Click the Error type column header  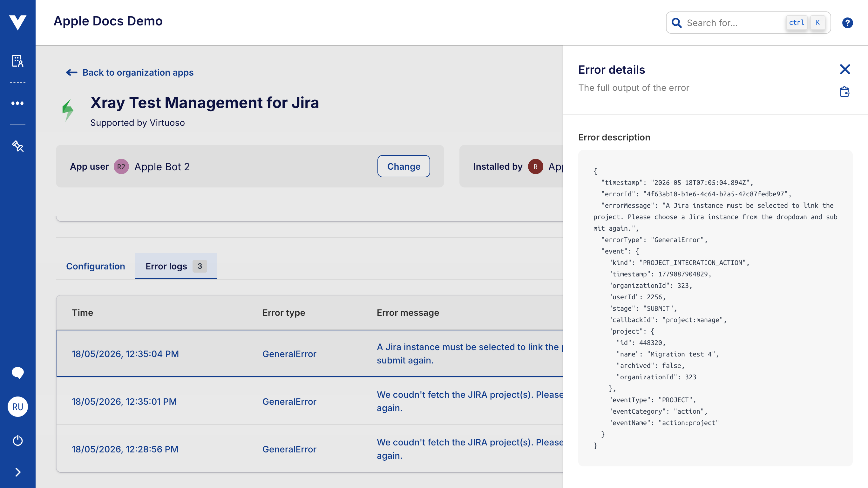click(284, 313)
